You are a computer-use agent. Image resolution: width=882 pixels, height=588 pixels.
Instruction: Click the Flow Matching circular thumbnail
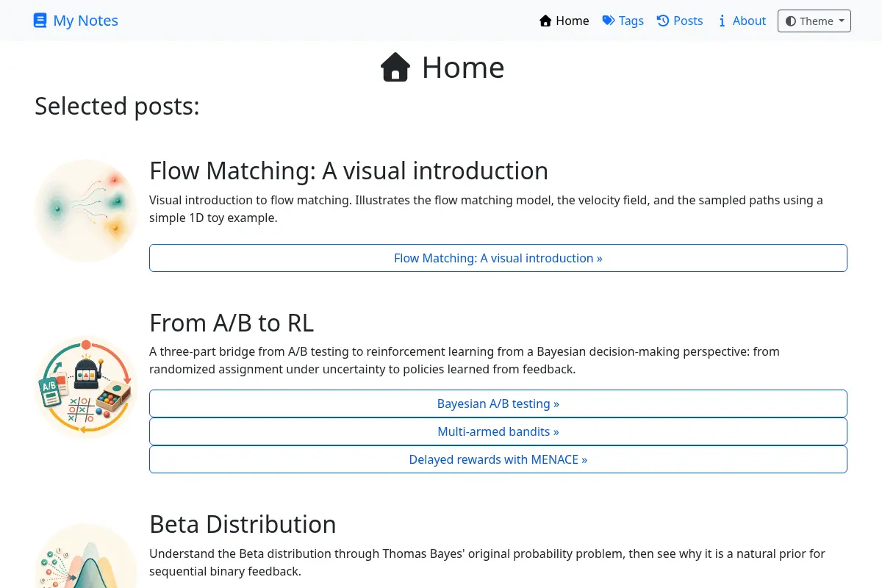86,210
